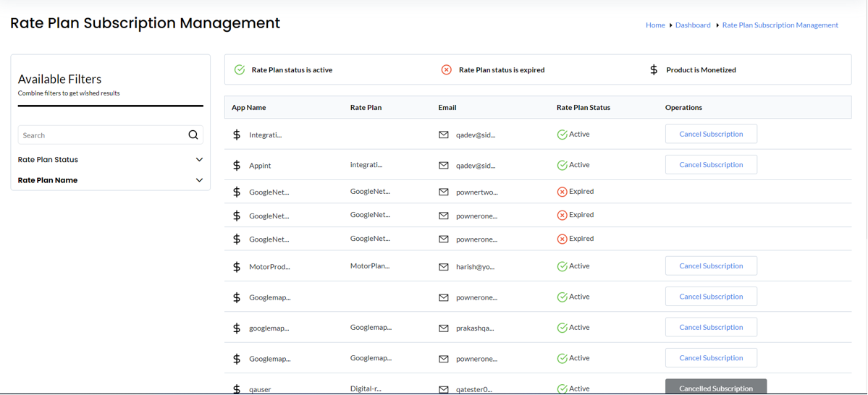Click the dollar icon beside qauser

click(237, 389)
